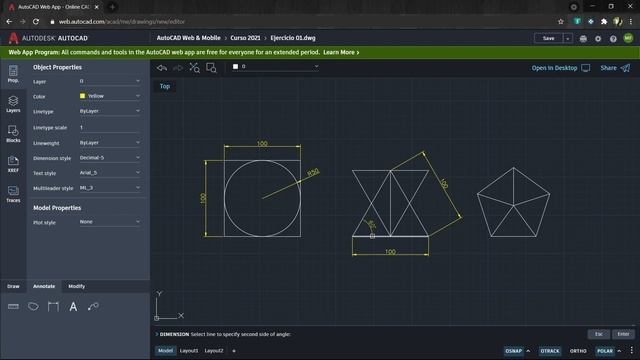640x360 pixels.
Task: Open the Traces panel icon
Action: 13,194
